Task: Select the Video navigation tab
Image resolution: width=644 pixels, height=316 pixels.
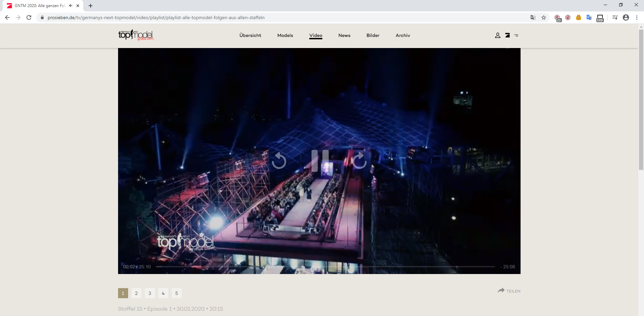Action: click(x=316, y=35)
